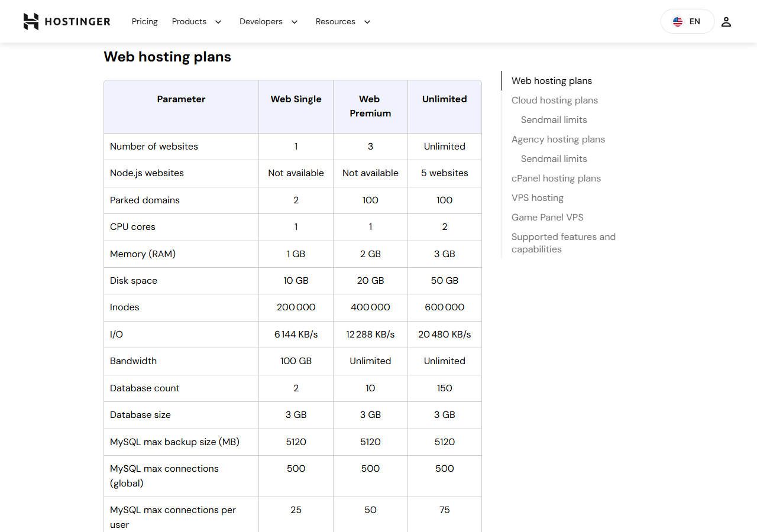
Task: Go to Sendmail limits under Cloud hosting
Action: (554, 120)
